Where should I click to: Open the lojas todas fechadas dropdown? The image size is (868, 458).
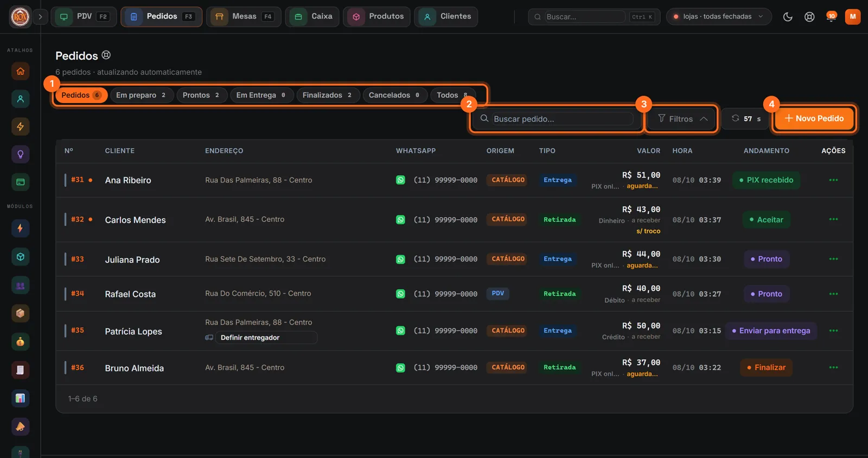719,17
